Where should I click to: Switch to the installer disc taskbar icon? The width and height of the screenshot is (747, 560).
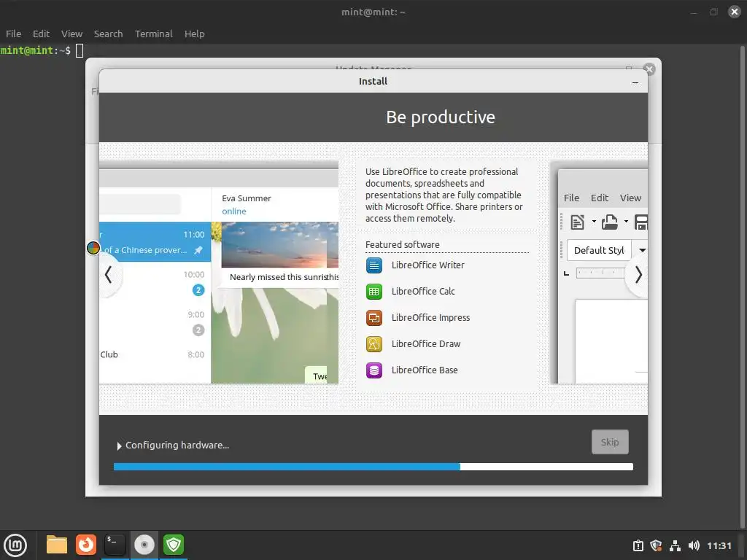[x=144, y=545]
